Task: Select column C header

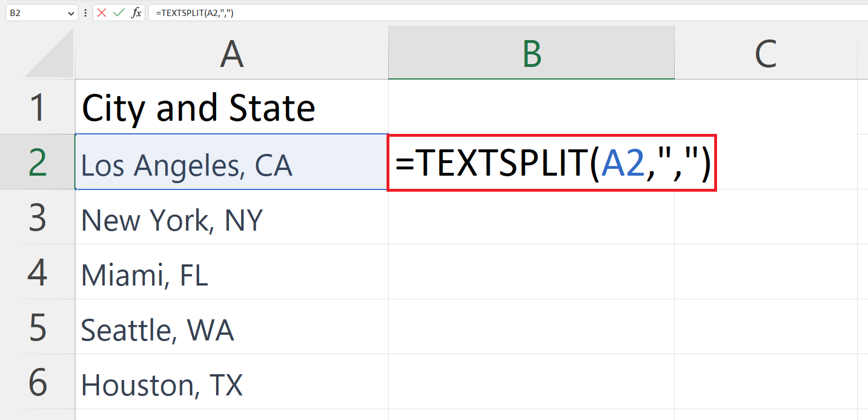Action: coord(766,51)
